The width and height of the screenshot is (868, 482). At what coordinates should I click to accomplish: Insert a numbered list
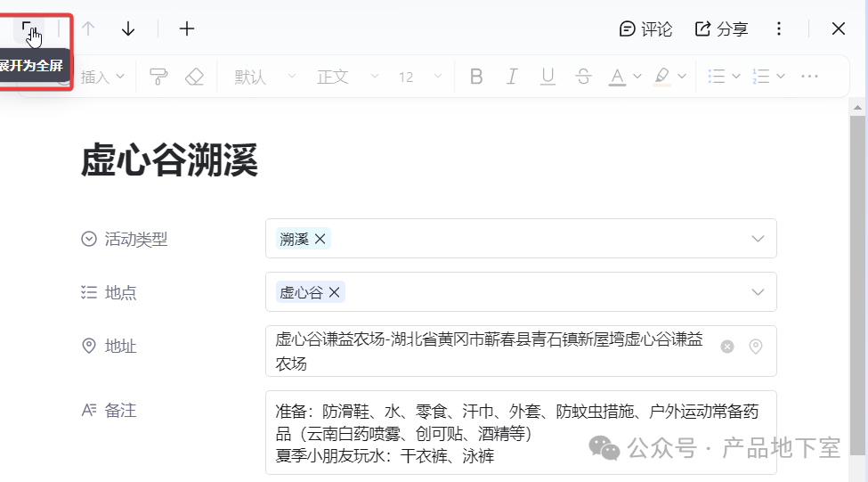click(761, 77)
